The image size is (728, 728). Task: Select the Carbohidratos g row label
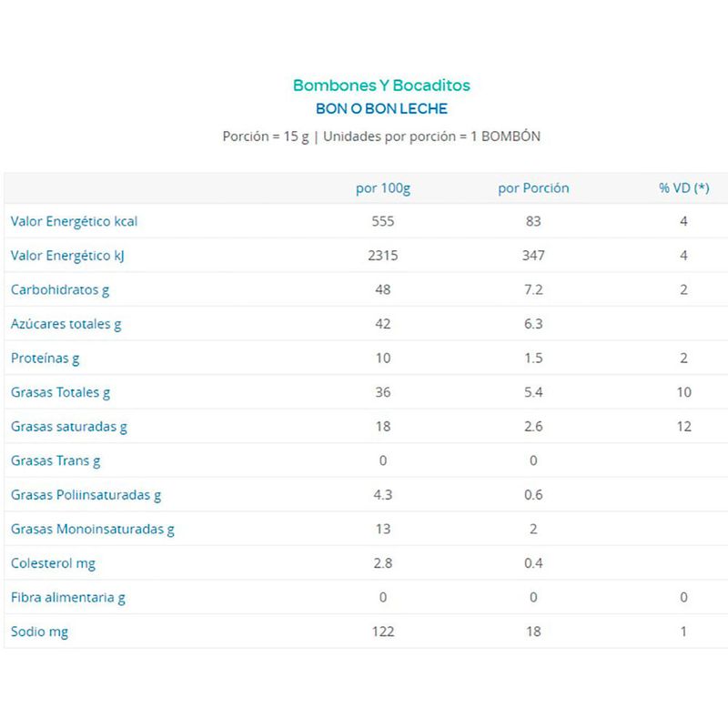60,290
